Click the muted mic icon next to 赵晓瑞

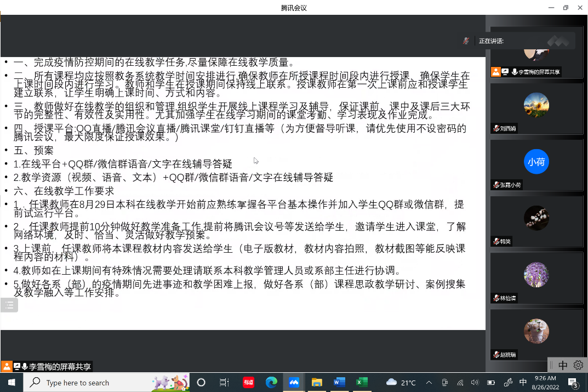point(496,355)
